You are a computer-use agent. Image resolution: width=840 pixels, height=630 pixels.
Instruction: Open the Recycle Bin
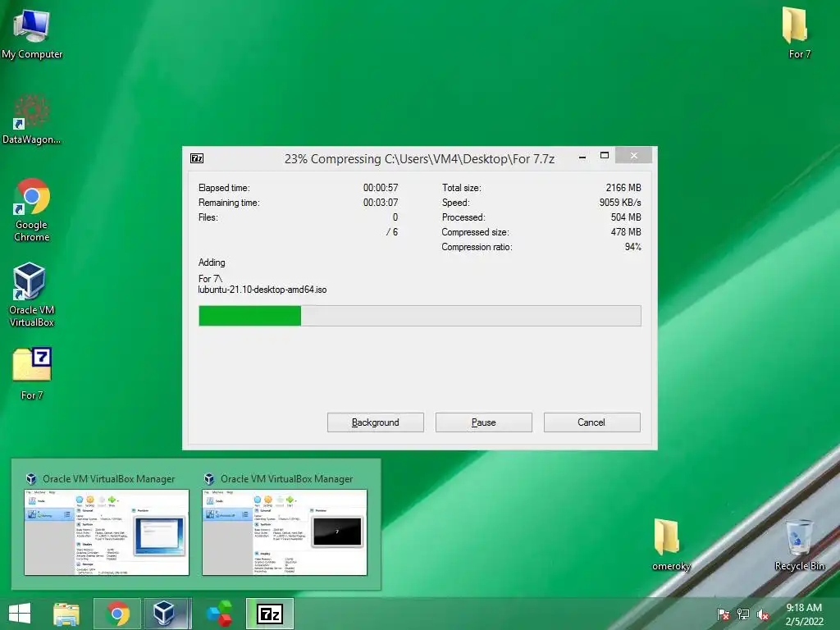click(799, 545)
